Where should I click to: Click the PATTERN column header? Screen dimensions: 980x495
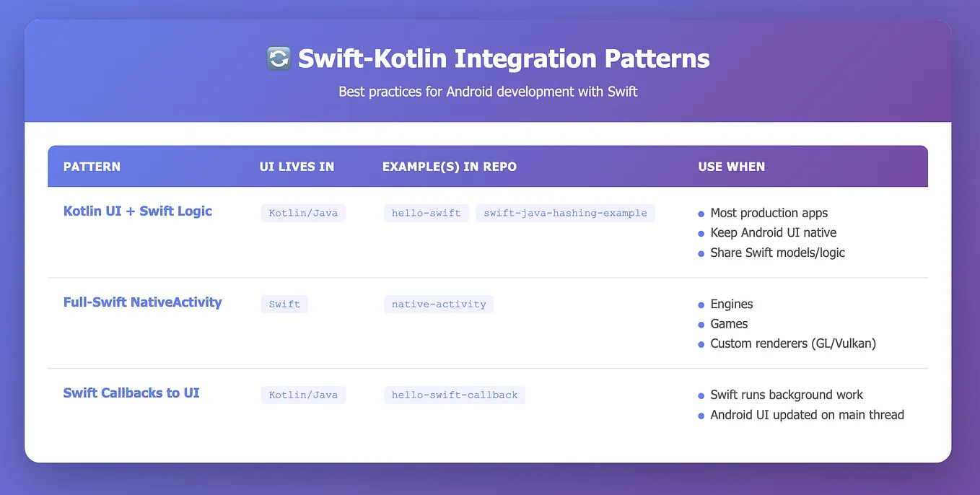(x=92, y=166)
